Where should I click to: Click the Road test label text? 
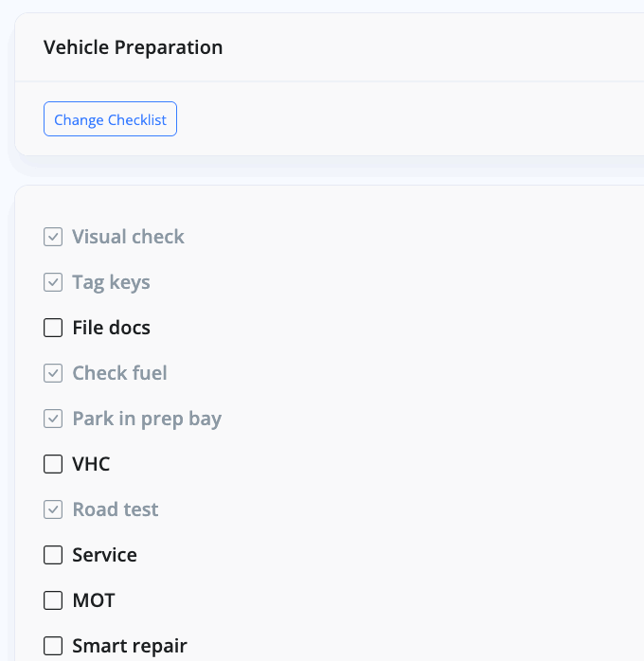point(116,509)
